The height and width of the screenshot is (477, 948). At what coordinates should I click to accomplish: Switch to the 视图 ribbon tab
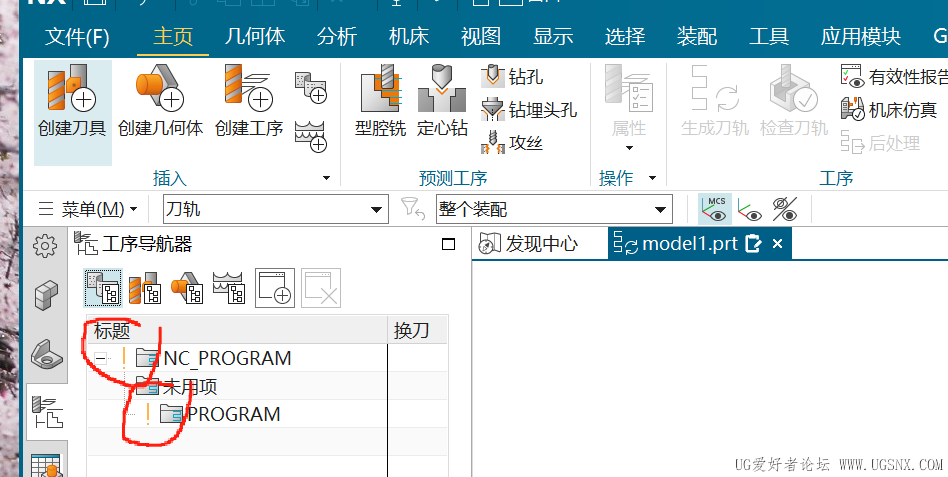pyautogui.click(x=481, y=36)
